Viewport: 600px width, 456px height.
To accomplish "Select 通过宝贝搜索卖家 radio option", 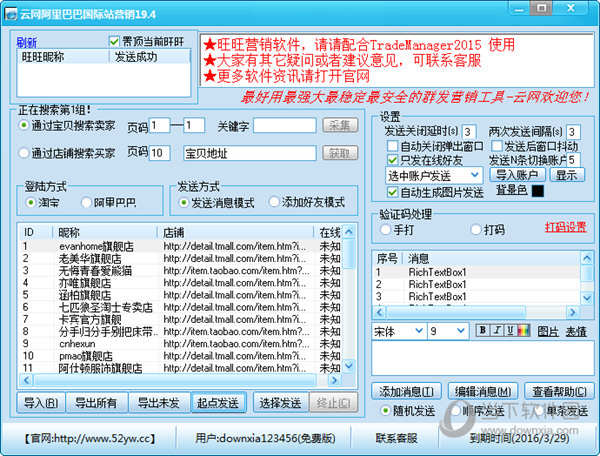I will [24, 125].
